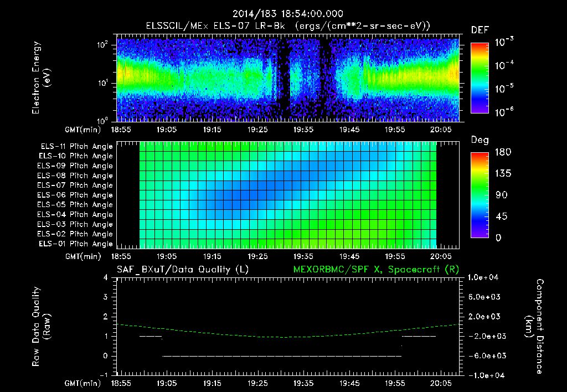Click the 'ELS-03 Pitch Angle' row label
Image resolution: width=567 pixels, height=392 pixels.
(75, 225)
